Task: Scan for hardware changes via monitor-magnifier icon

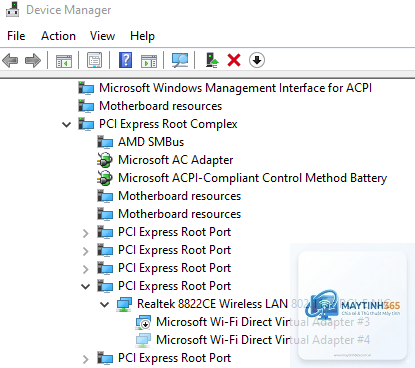Action: [x=180, y=60]
